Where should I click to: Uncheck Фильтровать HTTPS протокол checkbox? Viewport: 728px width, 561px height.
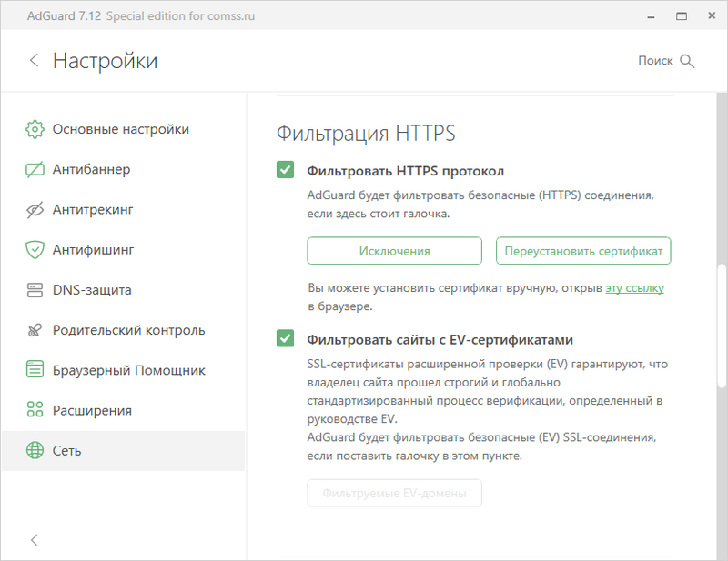click(285, 170)
